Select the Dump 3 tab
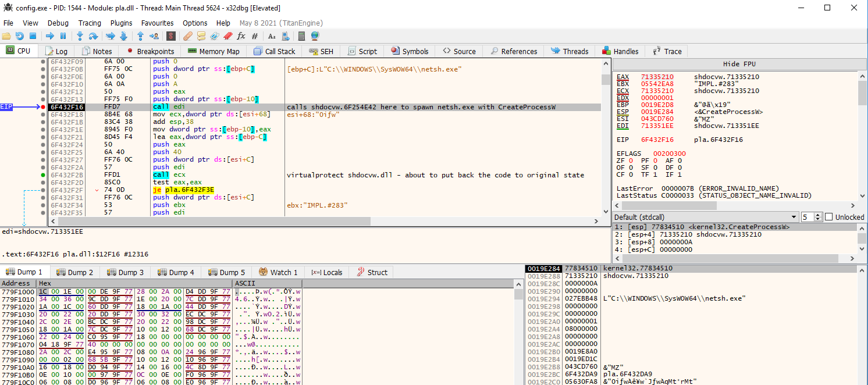This screenshot has width=868, height=385. point(125,272)
